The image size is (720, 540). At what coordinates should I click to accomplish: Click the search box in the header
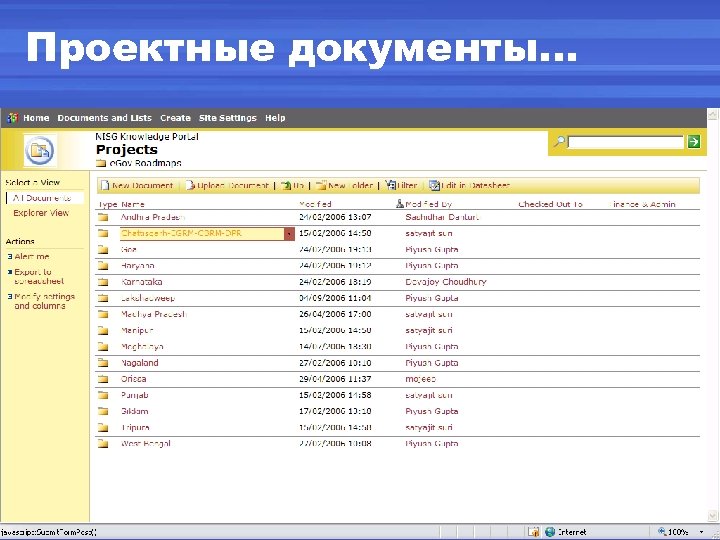[625, 142]
